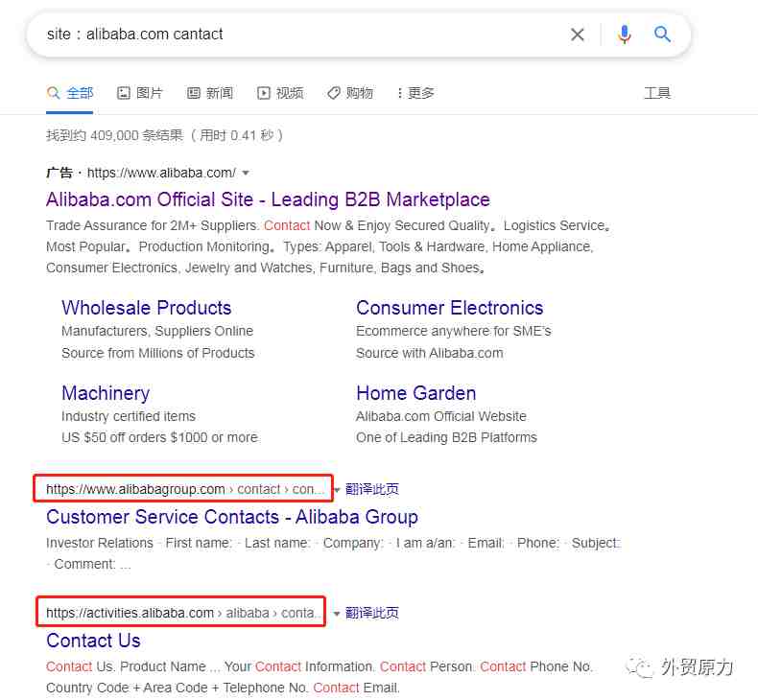Click 'Industry certified items' text

[x=129, y=416]
